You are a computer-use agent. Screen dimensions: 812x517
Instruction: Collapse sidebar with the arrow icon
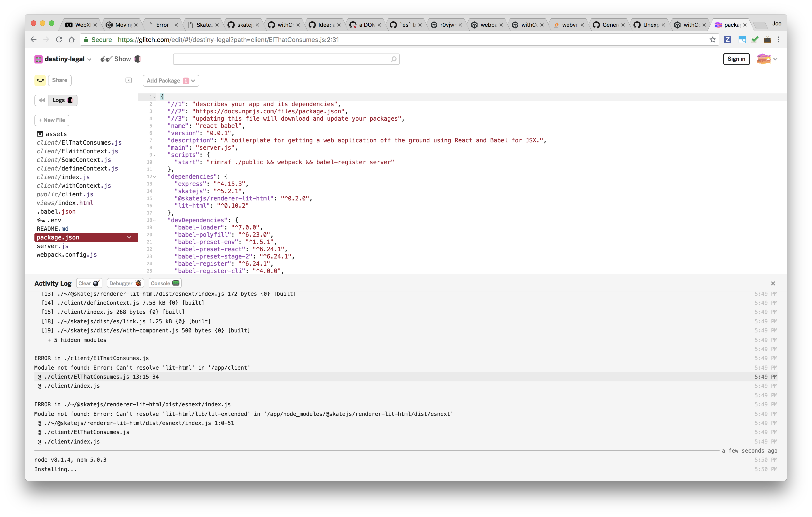point(128,80)
